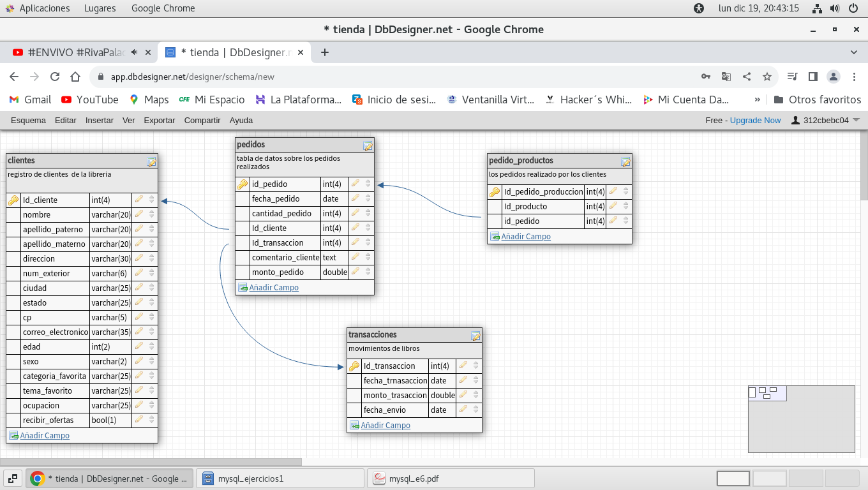
Task: Open the Exportar menu
Action: [160, 120]
